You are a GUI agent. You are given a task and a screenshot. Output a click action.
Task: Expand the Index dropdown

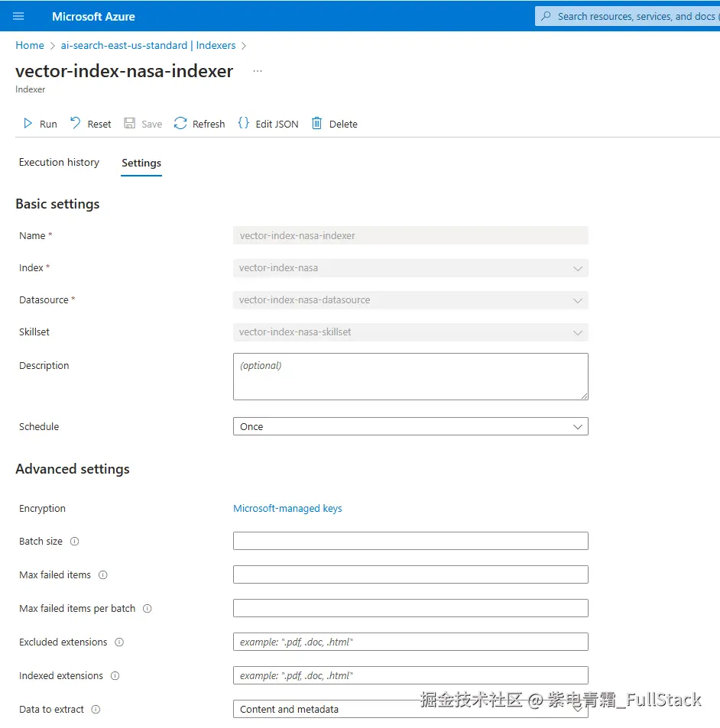click(x=410, y=268)
